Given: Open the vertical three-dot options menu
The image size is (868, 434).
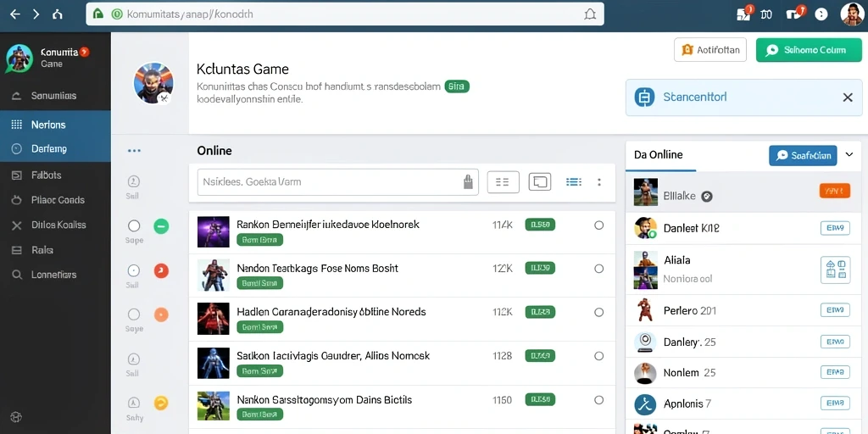Looking at the screenshot, I should coord(599,181).
